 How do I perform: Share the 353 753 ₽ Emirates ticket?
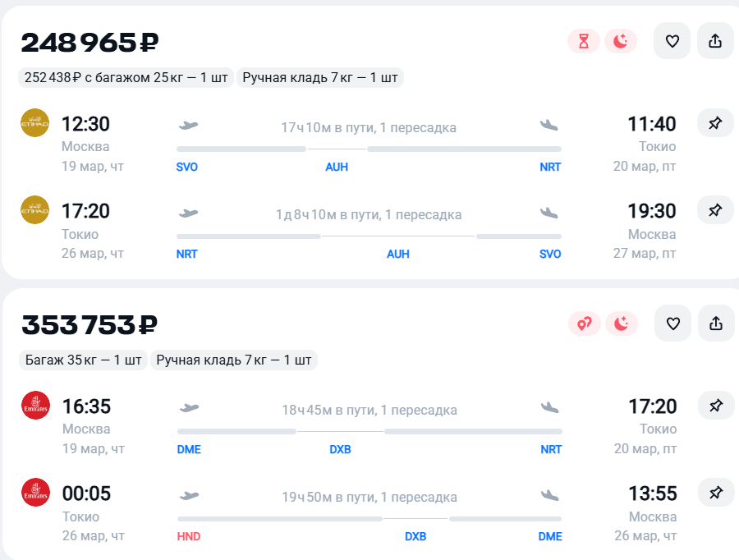(716, 324)
